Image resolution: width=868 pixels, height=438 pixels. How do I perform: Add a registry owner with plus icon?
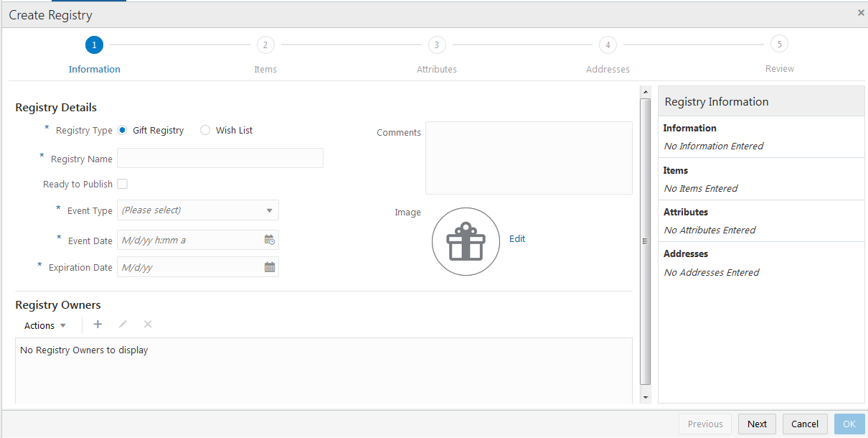point(98,325)
